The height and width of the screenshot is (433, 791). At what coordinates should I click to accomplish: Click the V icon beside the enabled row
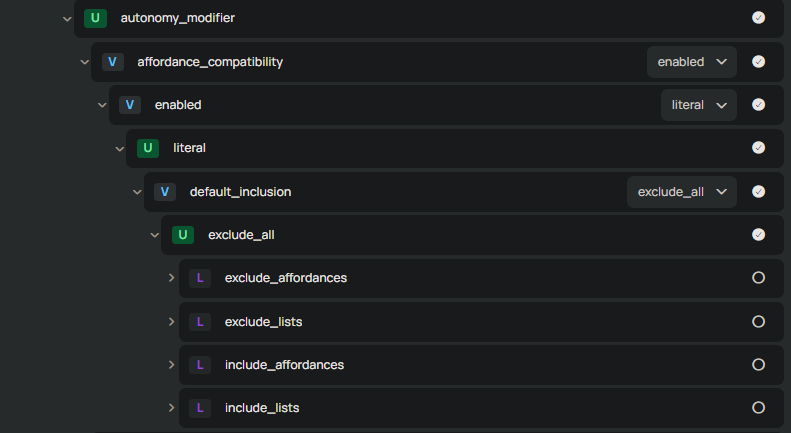[130, 105]
